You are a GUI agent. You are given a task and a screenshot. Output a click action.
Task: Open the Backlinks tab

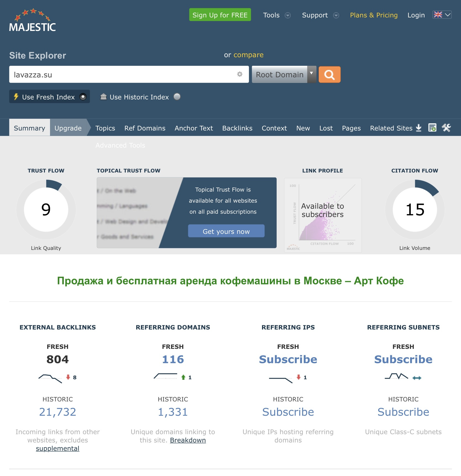237,128
